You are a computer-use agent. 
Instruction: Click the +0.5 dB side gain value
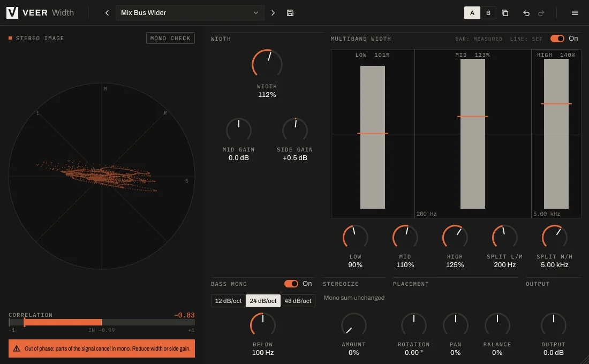pos(295,158)
